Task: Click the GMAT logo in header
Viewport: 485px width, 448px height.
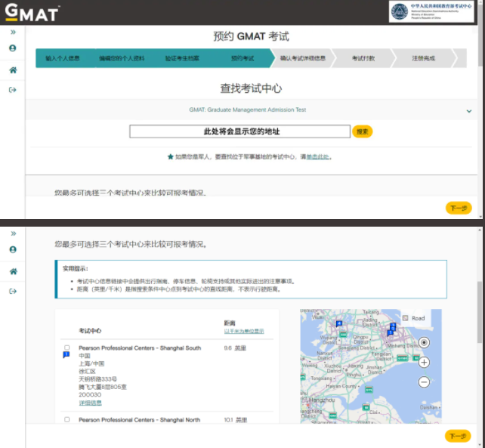Action: click(x=32, y=12)
